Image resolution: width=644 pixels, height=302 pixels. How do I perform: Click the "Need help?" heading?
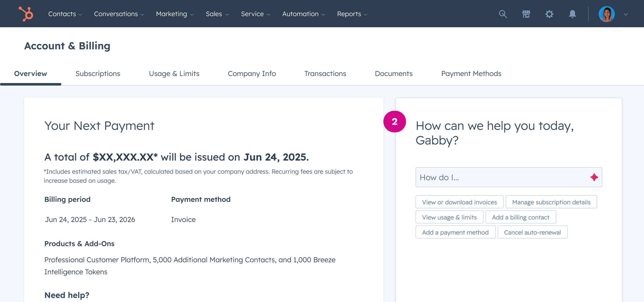(67, 295)
